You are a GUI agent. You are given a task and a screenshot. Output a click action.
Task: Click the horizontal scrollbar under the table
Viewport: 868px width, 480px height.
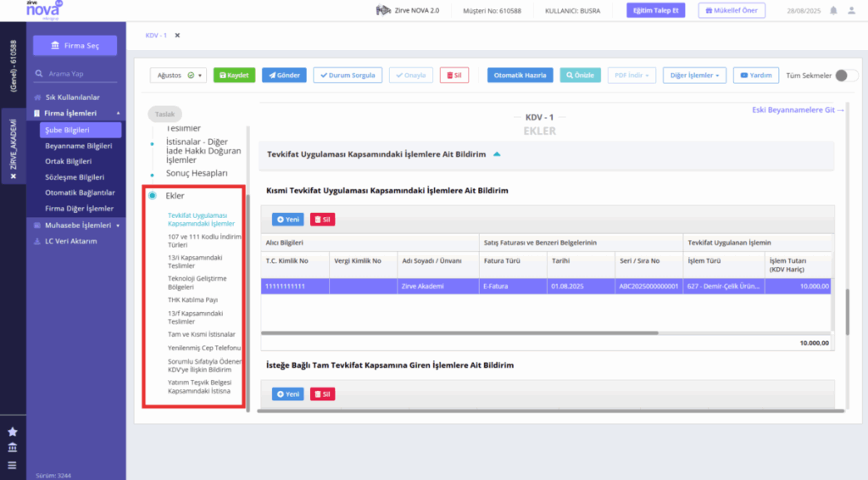[x=459, y=333]
